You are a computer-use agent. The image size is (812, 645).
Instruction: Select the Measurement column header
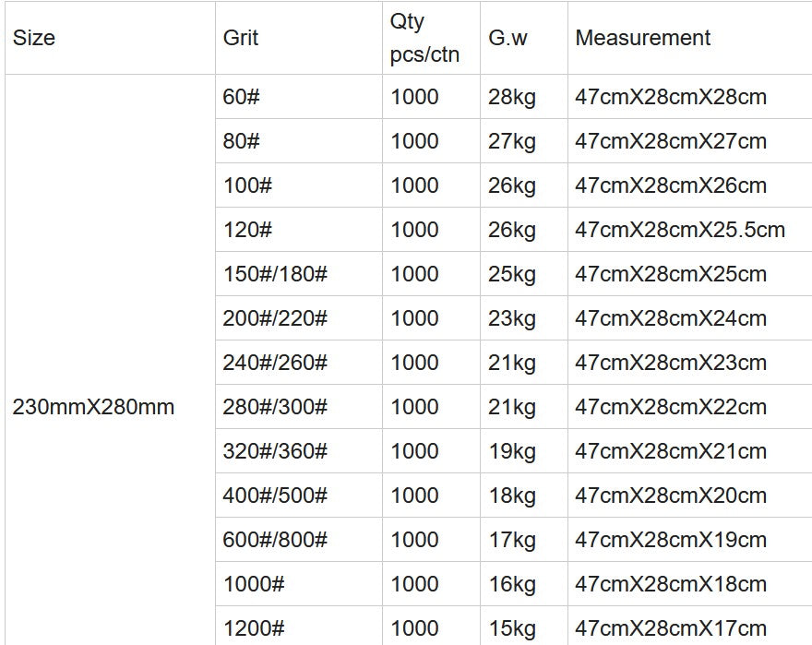pos(643,38)
